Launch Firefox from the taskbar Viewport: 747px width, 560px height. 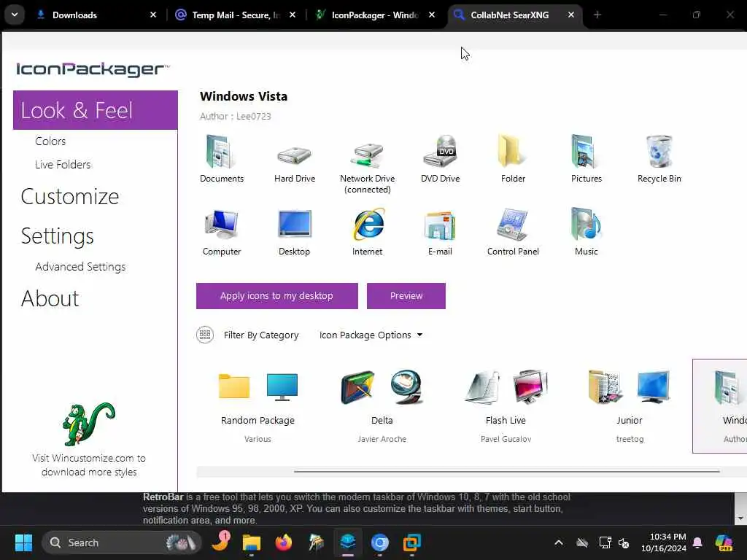tap(284, 542)
